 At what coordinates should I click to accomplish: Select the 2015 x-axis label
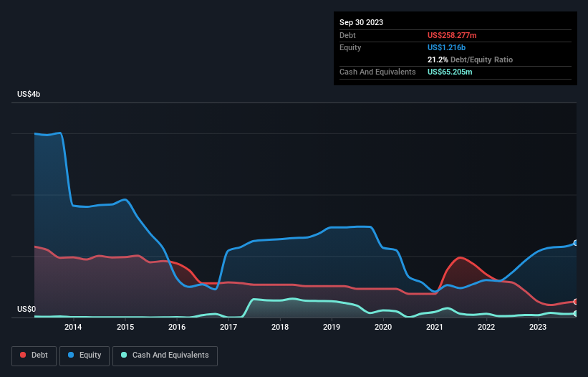point(125,327)
